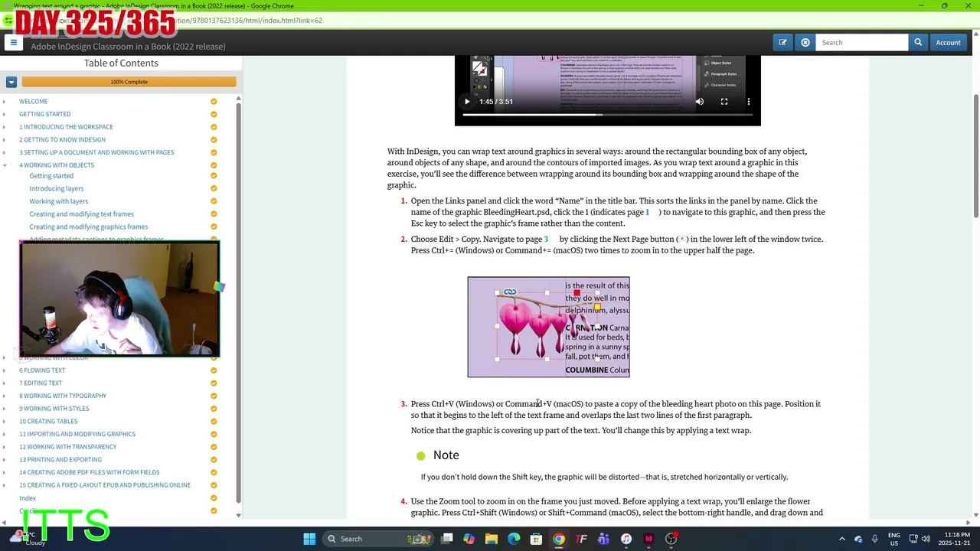Expand chapter 3 Setting Up a Document arrow
This screenshot has height=551, width=980.
click(5, 152)
